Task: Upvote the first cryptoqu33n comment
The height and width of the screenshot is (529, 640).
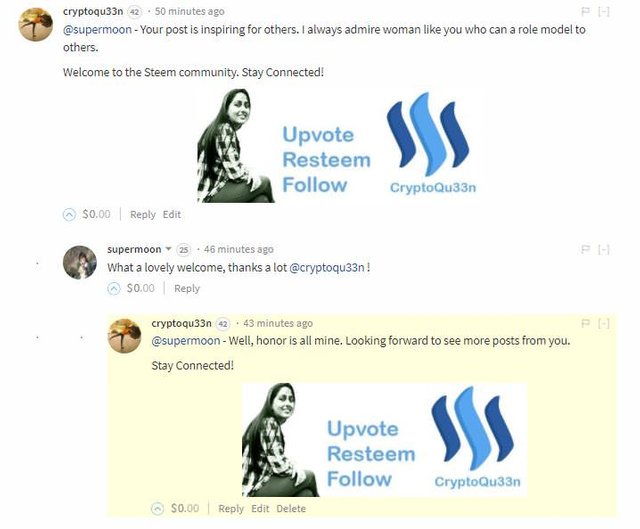Action: click(x=69, y=214)
